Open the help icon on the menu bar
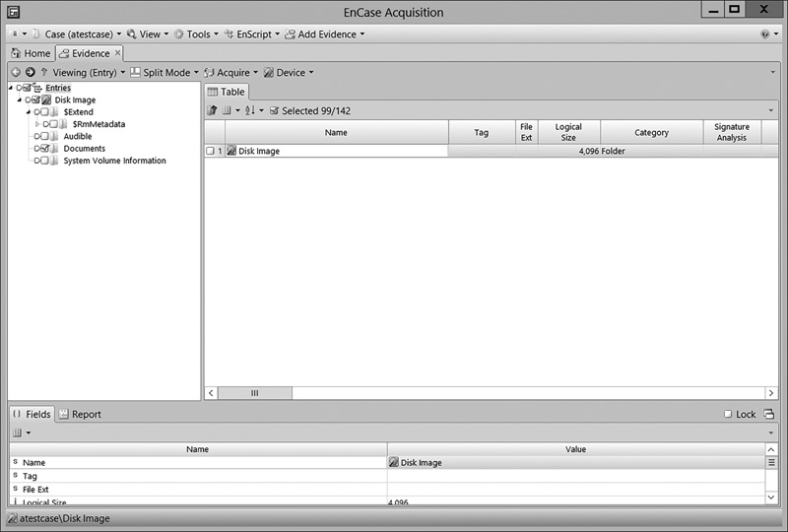 tap(765, 34)
